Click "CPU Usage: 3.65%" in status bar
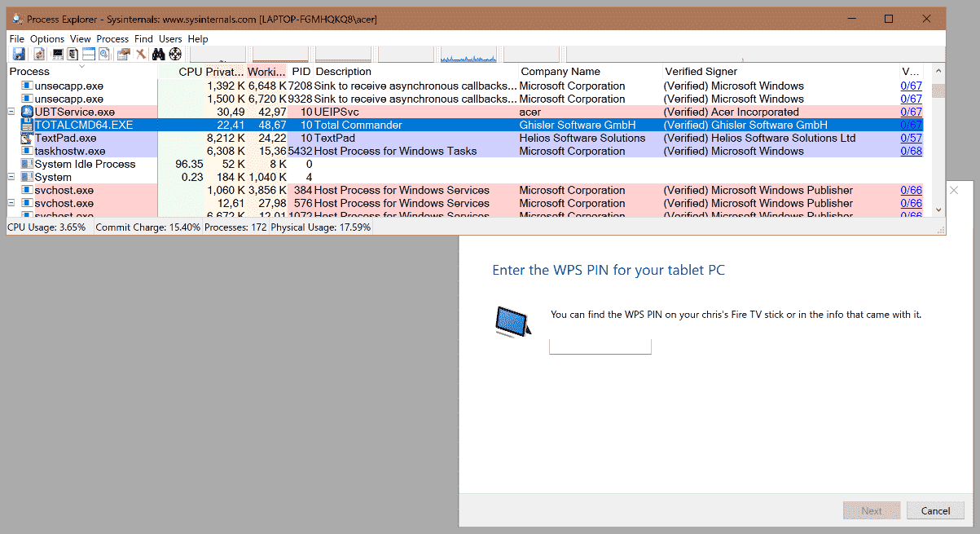The height and width of the screenshot is (534, 980). (x=46, y=227)
